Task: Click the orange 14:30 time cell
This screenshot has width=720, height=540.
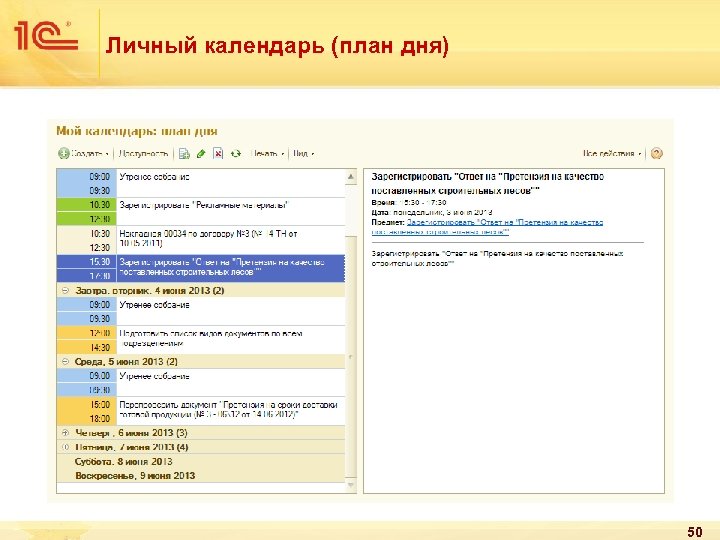Action: [87, 347]
